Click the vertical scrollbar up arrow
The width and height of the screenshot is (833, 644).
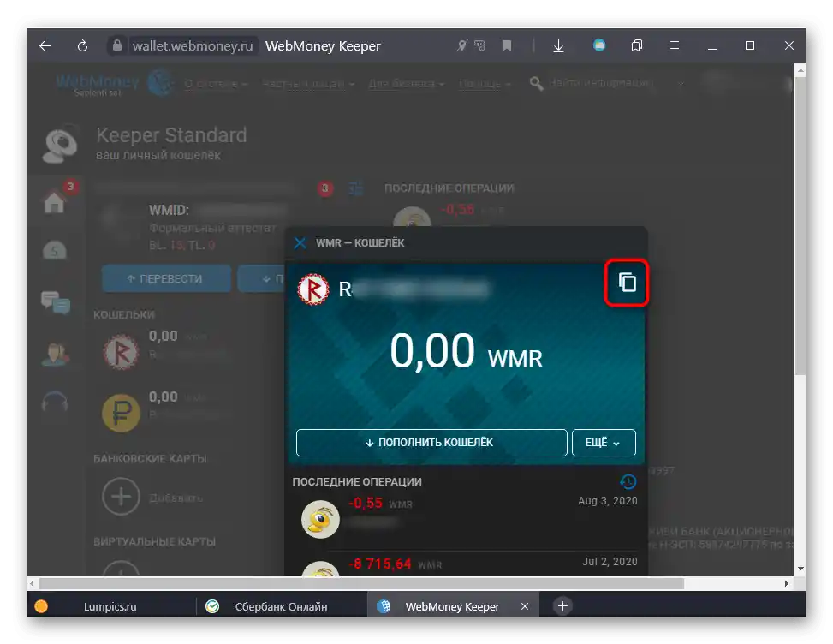800,69
